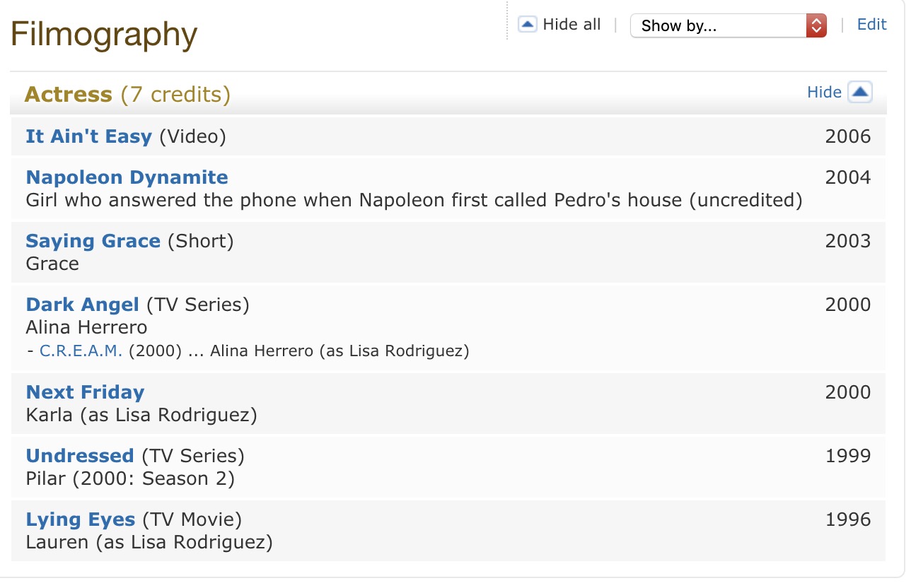The width and height of the screenshot is (911, 588).
Task: Click the 2004 year for Napoleon Dynamite
Action: point(847,177)
